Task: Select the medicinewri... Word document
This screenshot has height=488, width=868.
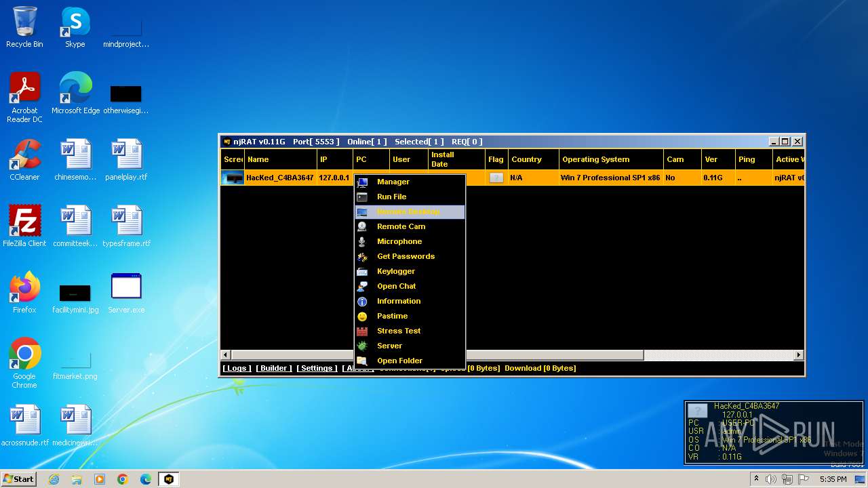Action: point(75,426)
